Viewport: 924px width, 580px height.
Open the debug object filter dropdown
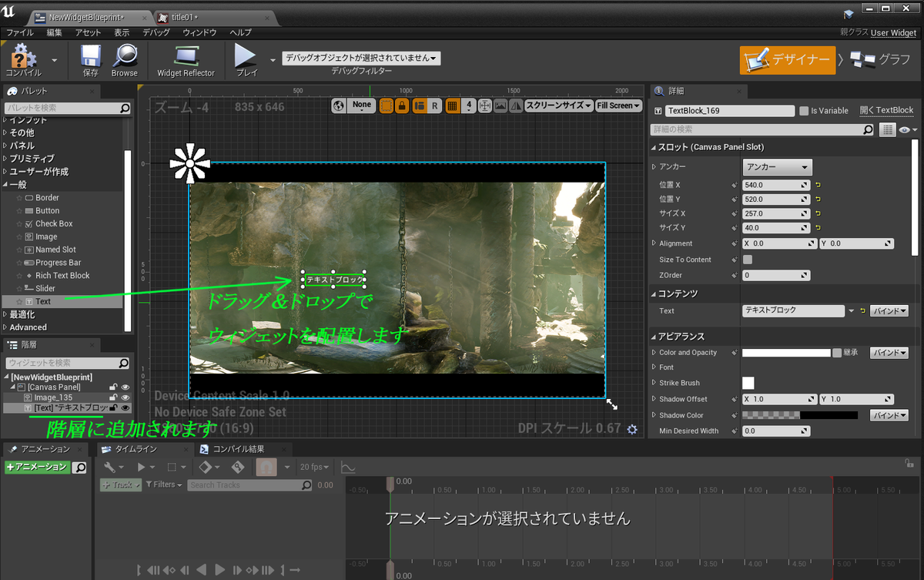point(361,58)
